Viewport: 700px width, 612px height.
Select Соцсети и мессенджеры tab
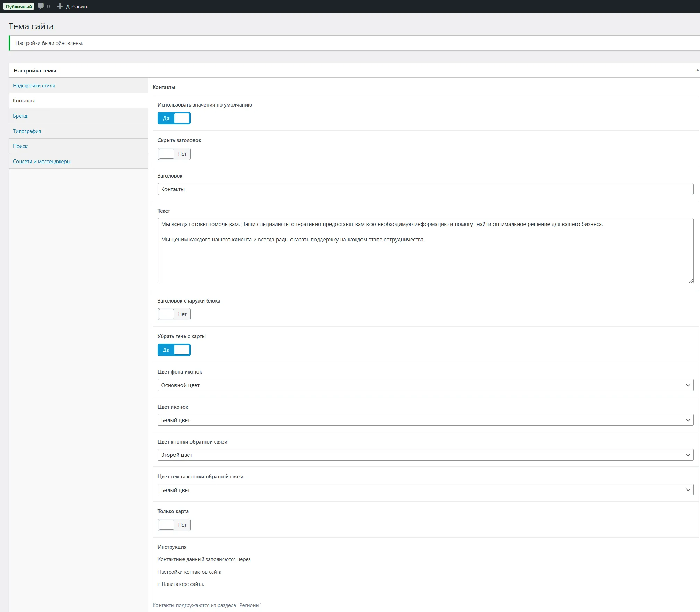(41, 162)
